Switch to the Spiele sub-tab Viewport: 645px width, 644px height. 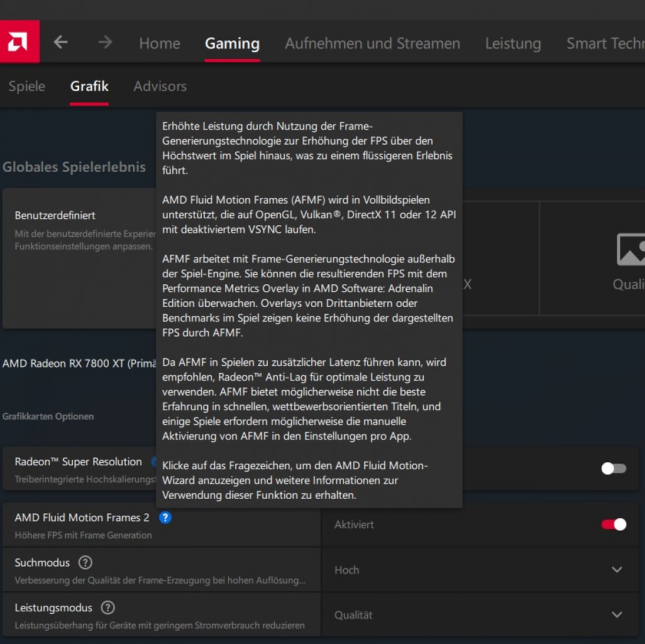27,86
